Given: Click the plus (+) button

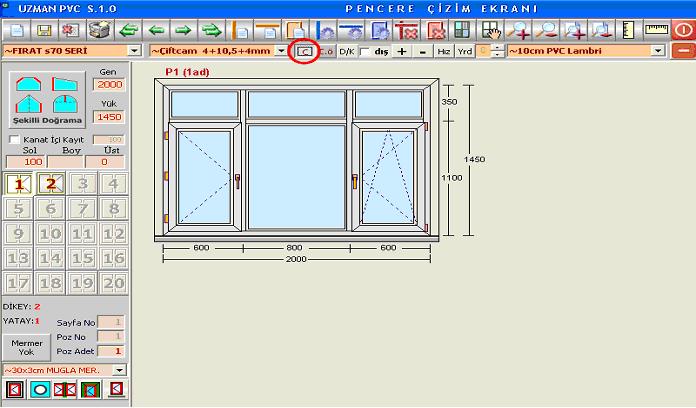Looking at the screenshot, I should (x=402, y=51).
